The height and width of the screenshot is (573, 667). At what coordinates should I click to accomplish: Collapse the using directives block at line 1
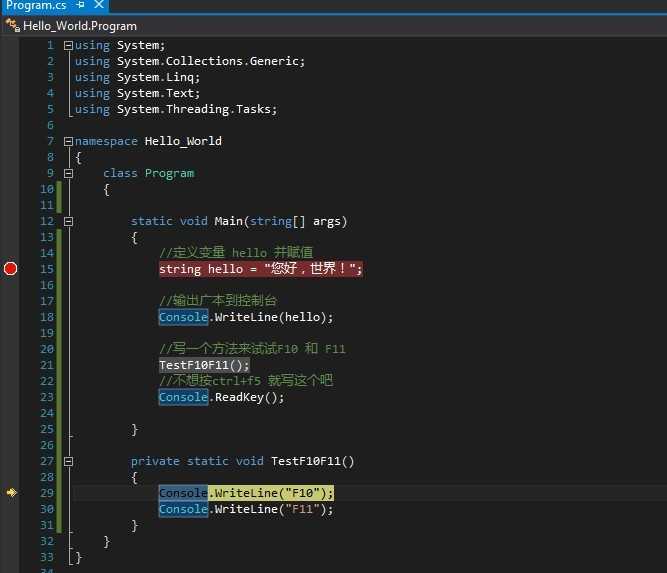tap(68, 45)
